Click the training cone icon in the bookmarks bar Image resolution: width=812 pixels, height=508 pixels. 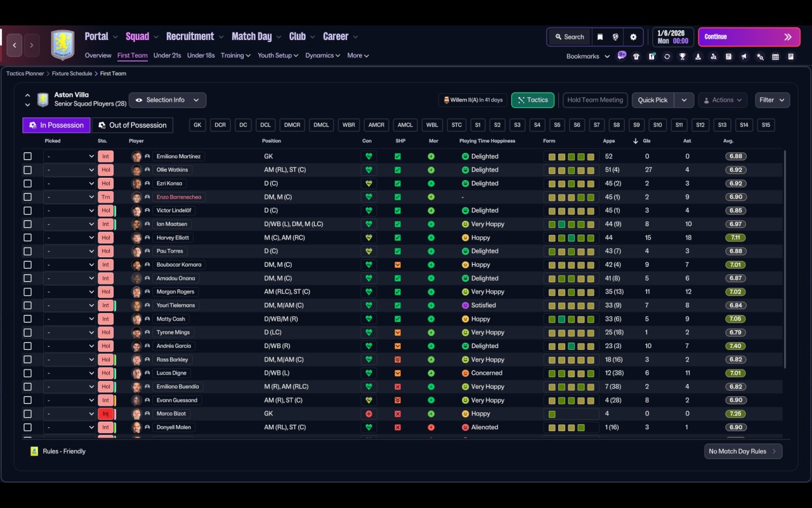[x=698, y=57]
